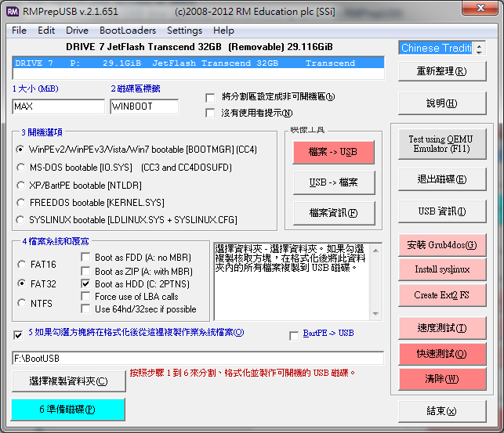The height and width of the screenshot is (433, 504).
Task: Click the 退出磁碟(E) eject button
Action: (x=442, y=179)
